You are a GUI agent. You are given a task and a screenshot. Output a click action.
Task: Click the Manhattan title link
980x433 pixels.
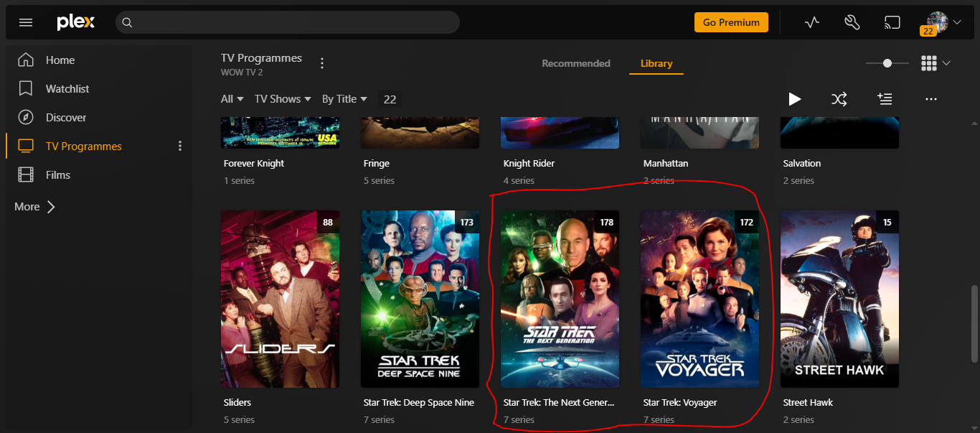coord(666,163)
